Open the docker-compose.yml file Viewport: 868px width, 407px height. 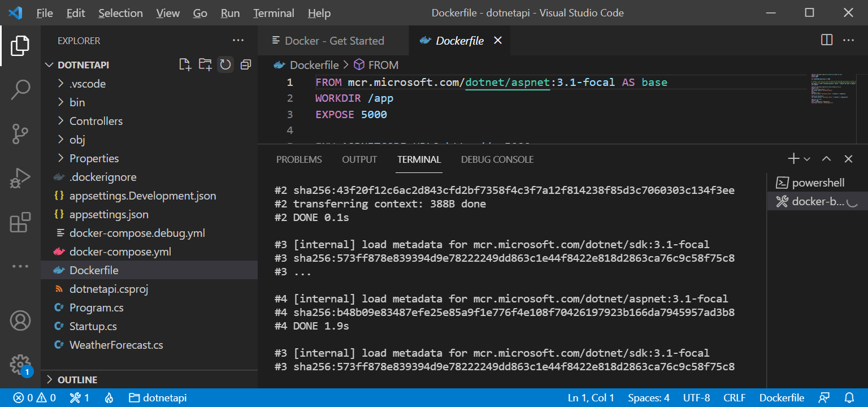tap(120, 252)
